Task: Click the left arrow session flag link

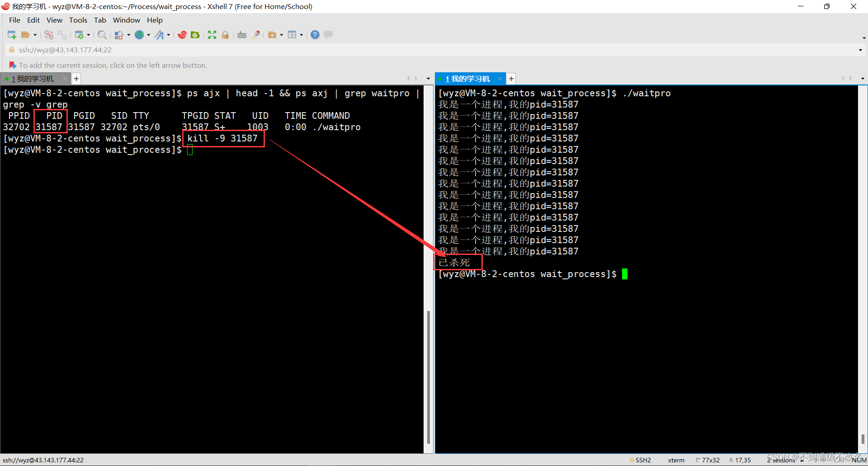Action: click(x=13, y=65)
